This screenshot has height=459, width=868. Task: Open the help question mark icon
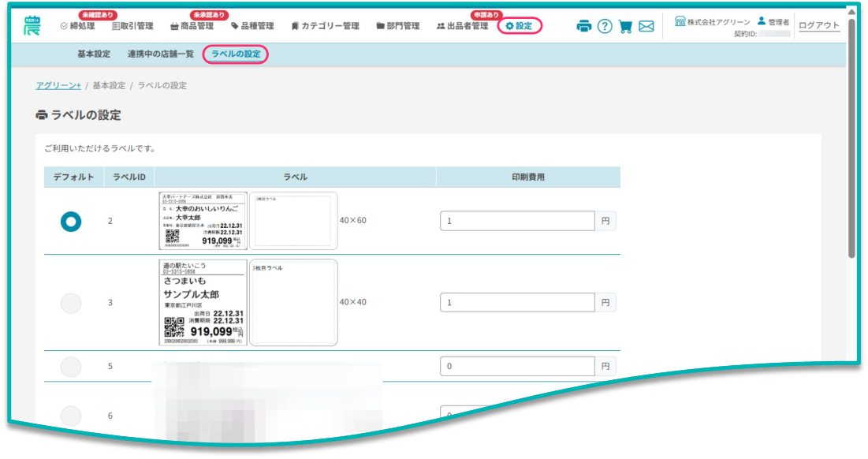click(x=605, y=26)
